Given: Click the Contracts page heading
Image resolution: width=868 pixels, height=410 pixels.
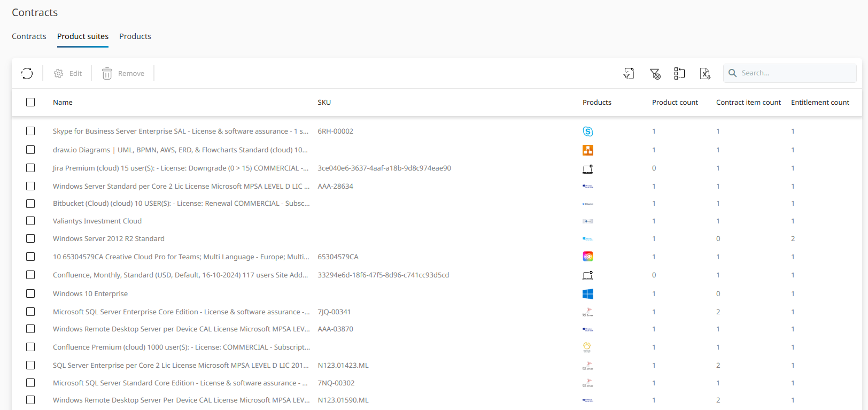Looking at the screenshot, I should pyautogui.click(x=35, y=12).
